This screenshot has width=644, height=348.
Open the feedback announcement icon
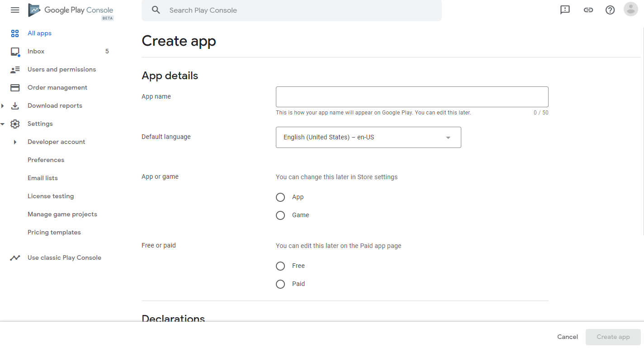[x=565, y=10]
